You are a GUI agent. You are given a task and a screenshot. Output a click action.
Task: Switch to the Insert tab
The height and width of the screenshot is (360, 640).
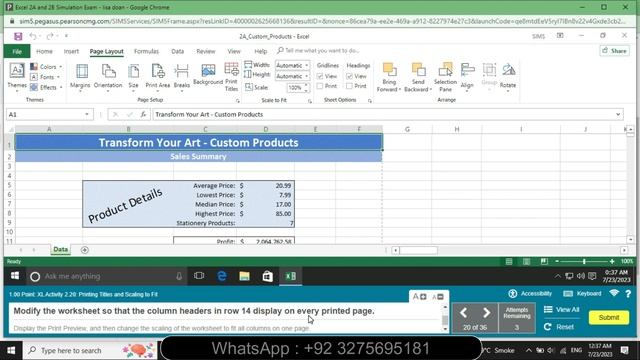pos(71,51)
